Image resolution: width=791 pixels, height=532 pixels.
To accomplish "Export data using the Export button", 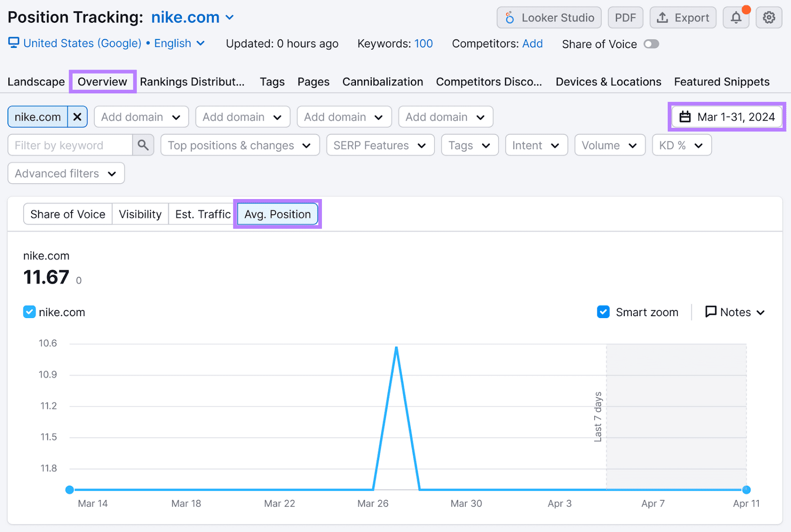I will pyautogui.click(x=683, y=18).
